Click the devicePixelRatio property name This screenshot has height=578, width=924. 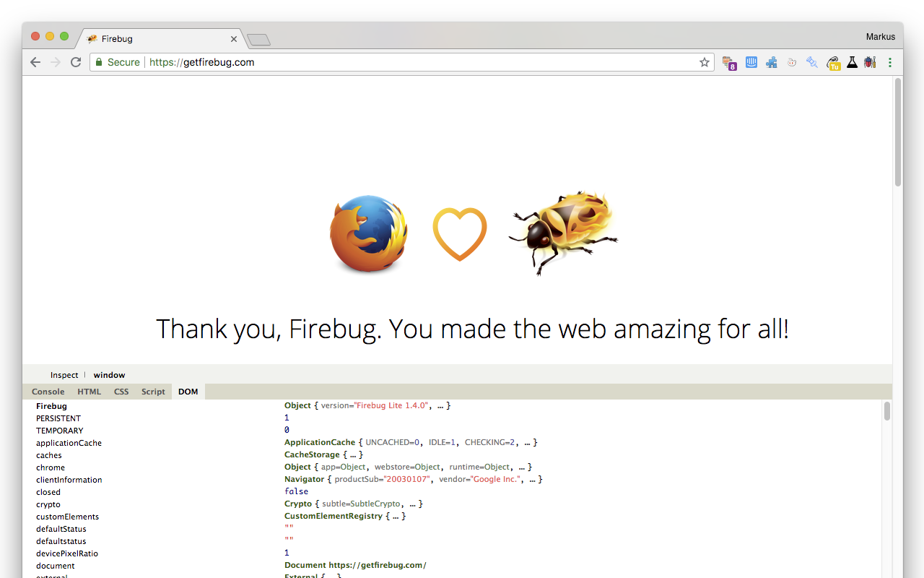tap(67, 553)
